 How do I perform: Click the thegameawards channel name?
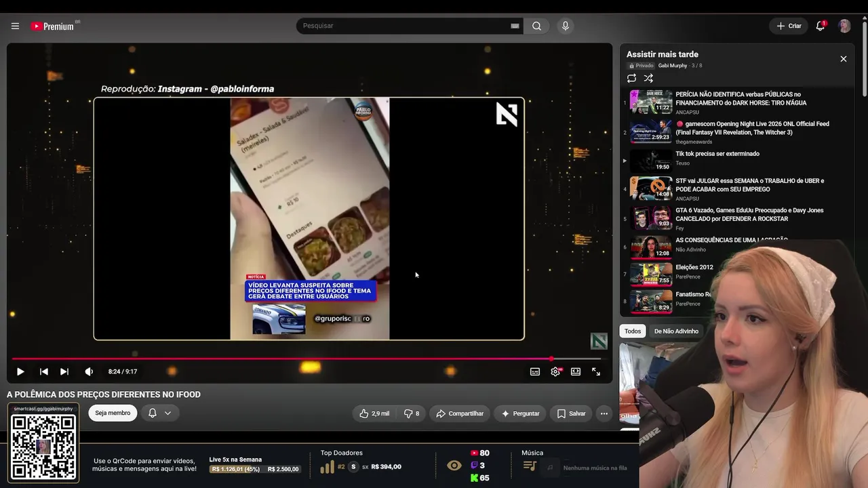(694, 142)
